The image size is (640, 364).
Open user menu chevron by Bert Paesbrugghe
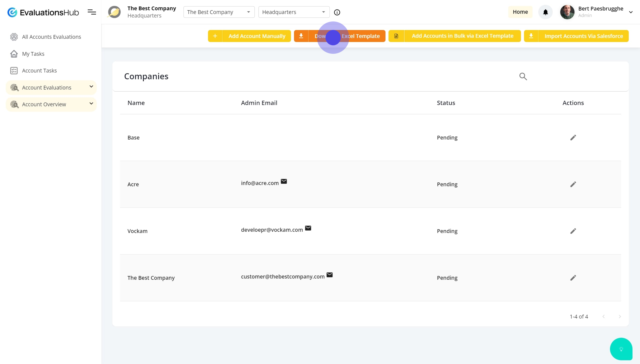(631, 12)
